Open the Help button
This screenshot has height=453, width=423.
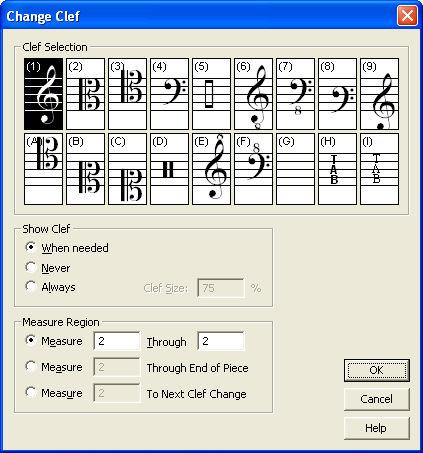click(377, 428)
